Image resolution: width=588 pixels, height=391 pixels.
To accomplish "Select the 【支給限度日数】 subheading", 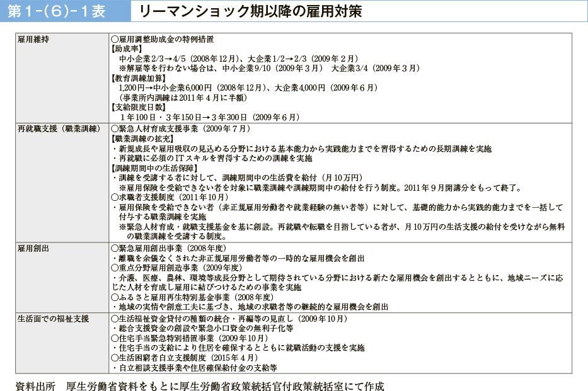I will 134,108.
